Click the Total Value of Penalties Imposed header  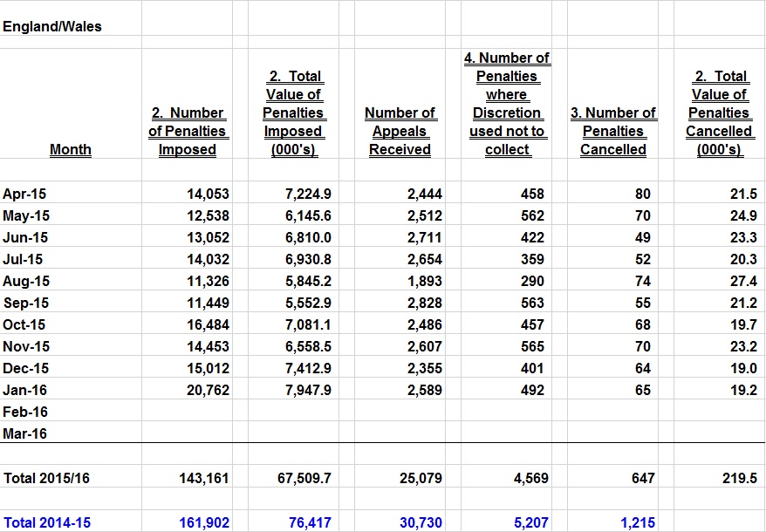(295, 112)
